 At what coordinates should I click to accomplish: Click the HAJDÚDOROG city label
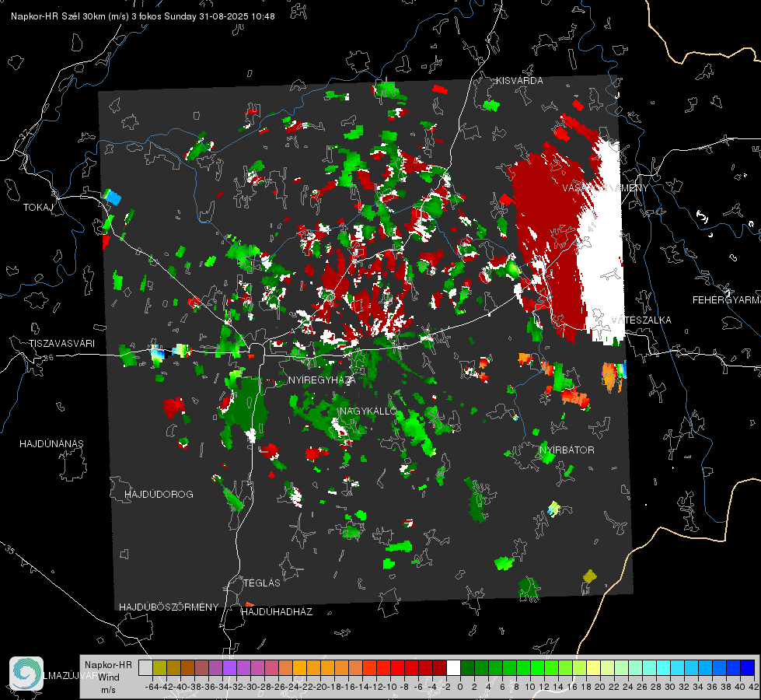click(159, 494)
